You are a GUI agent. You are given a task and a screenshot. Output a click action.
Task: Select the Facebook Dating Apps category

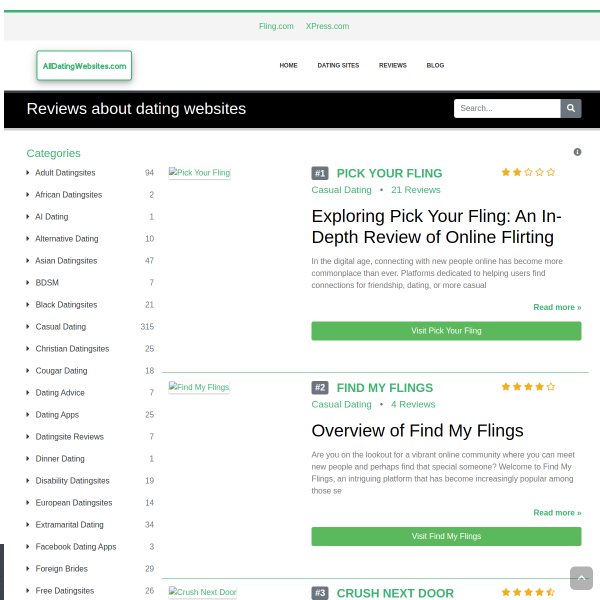point(76,546)
